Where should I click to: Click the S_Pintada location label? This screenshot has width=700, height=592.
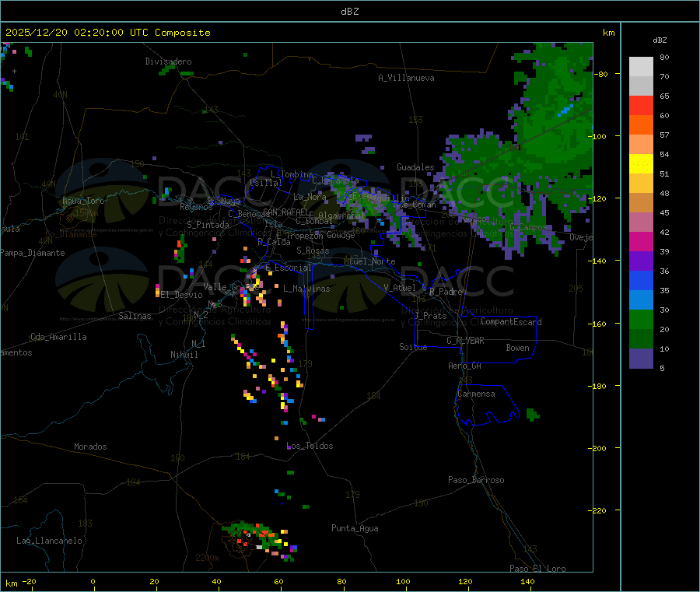208,225
